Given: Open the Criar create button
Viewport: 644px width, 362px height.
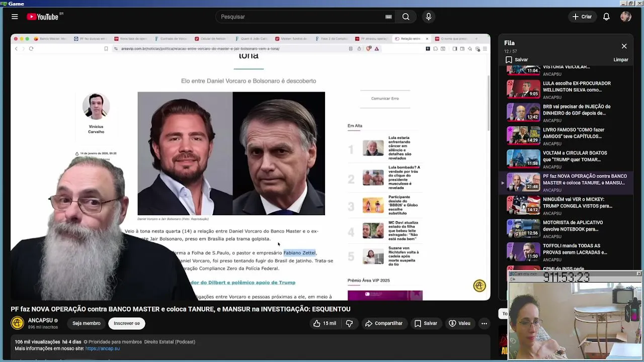Looking at the screenshot, I should click(582, 17).
